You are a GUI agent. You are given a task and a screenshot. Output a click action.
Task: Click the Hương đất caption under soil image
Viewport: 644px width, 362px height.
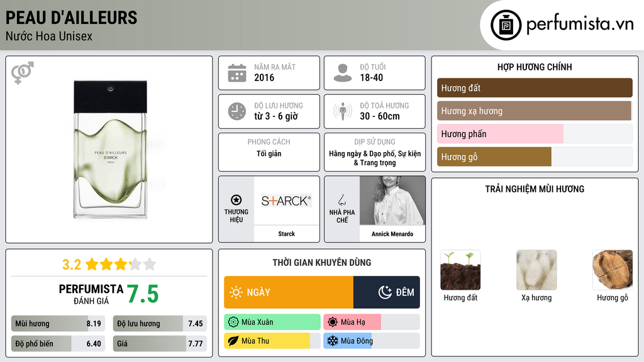pyautogui.click(x=460, y=297)
